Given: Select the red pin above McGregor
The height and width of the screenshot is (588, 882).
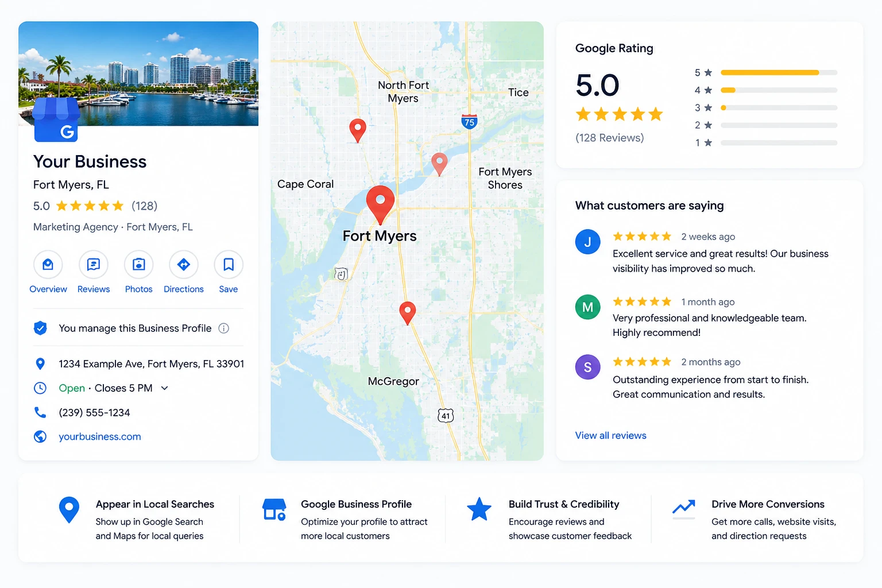Looking at the screenshot, I should pos(408,313).
